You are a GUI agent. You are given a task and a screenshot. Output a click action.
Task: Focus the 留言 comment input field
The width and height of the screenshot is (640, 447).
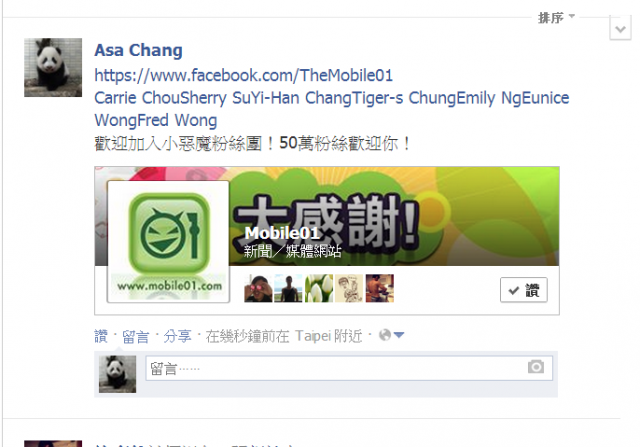coord(349,368)
